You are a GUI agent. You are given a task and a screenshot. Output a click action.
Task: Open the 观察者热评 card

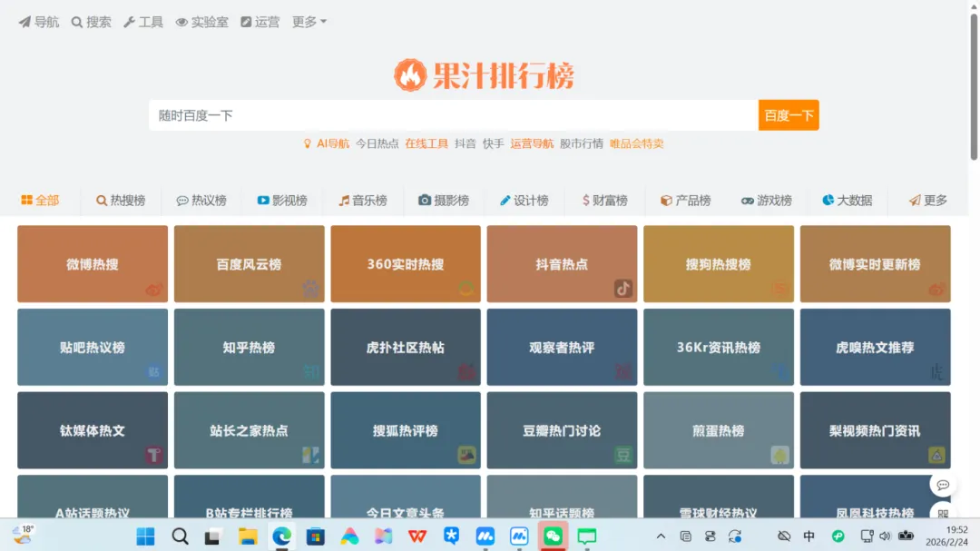[x=562, y=347]
